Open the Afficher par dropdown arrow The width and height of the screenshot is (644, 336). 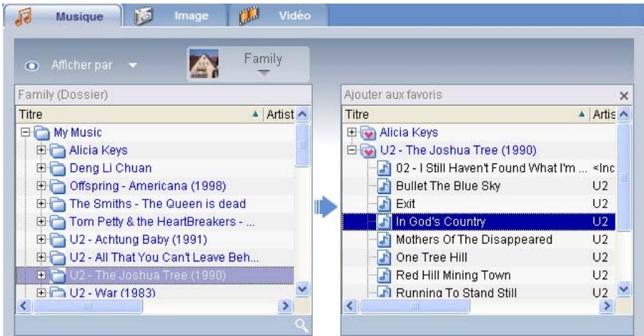click(133, 65)
